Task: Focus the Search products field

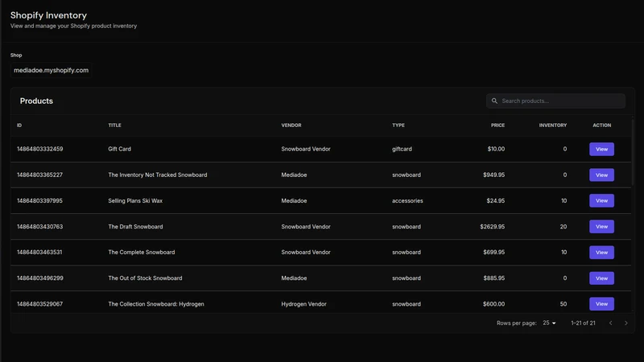Action: tap(555, 101)
